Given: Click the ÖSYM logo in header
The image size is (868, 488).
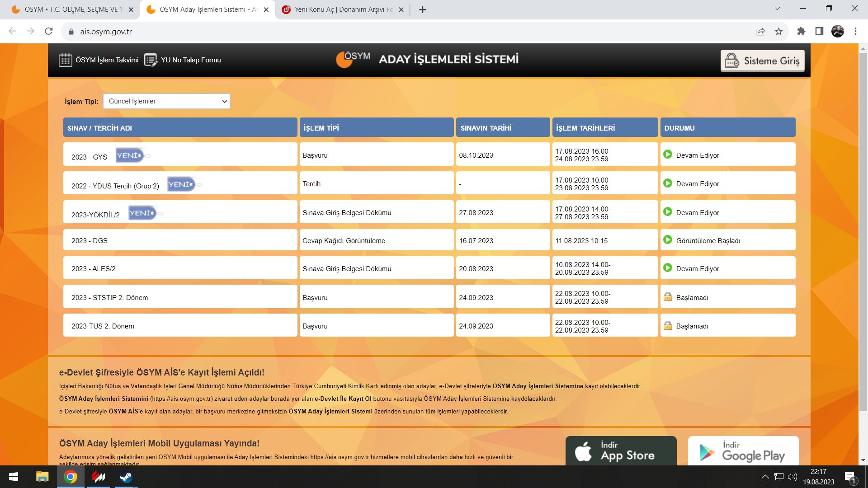Looking at the screenshot, I should [x=353, y=59].
